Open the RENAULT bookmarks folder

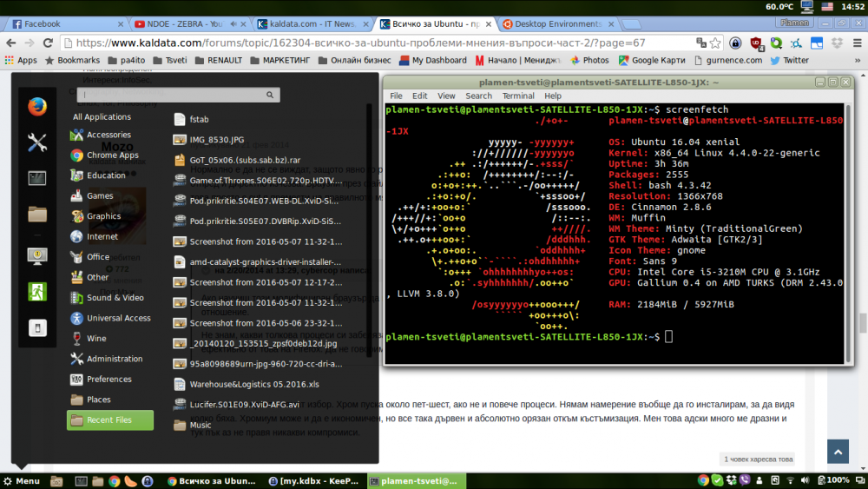[x=219, y=60]
